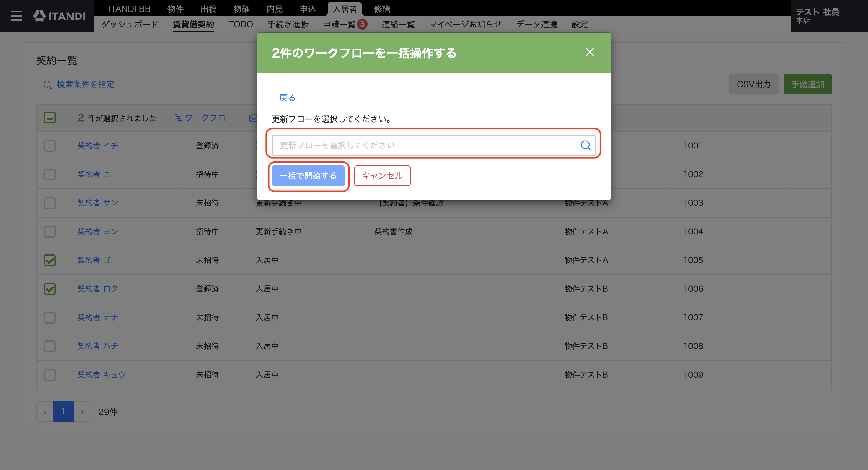Screen dimensions: 868x470
Task: Go to next page arrow
Action: point(82,411)
